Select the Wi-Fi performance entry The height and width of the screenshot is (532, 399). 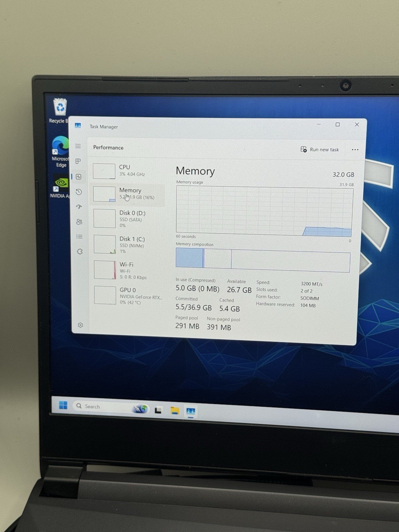click(x=129, y=270)
